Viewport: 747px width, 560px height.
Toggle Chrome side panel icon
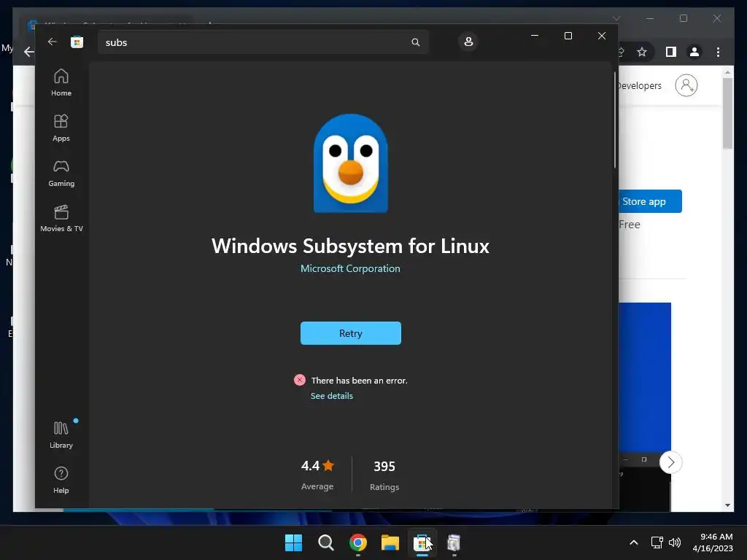[671, 52]
